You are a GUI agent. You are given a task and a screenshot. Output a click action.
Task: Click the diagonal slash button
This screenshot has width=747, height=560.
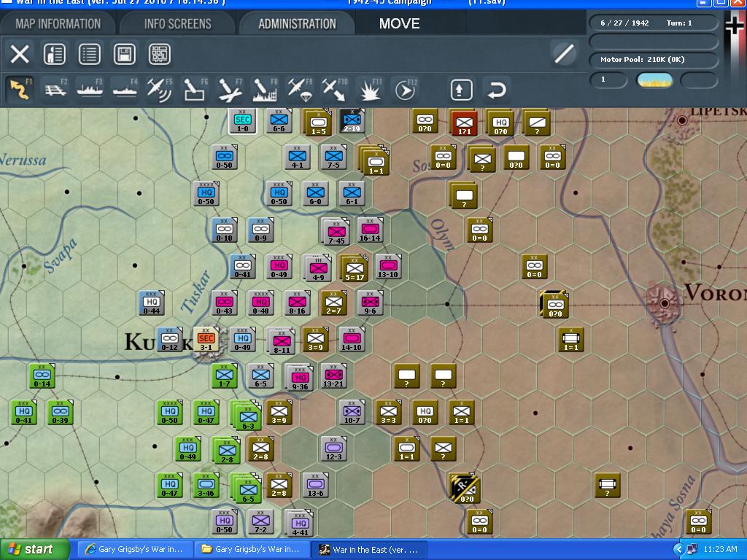coord(564,53)
